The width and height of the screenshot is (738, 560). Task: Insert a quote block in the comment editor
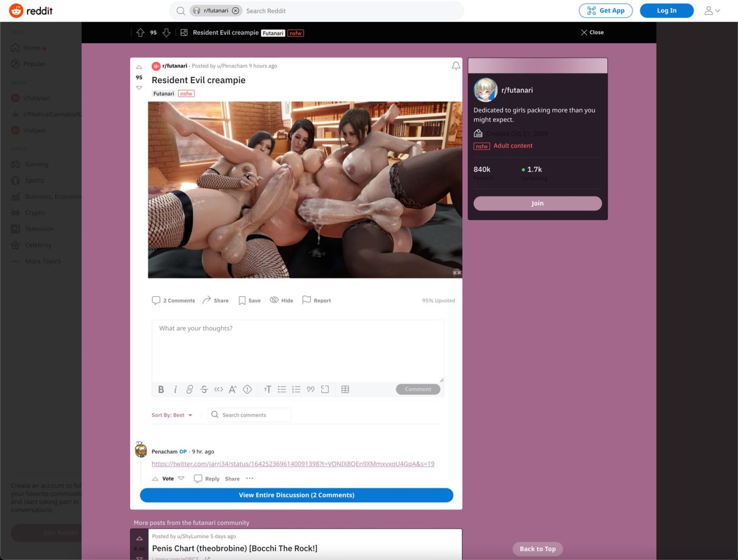(311, 390)
